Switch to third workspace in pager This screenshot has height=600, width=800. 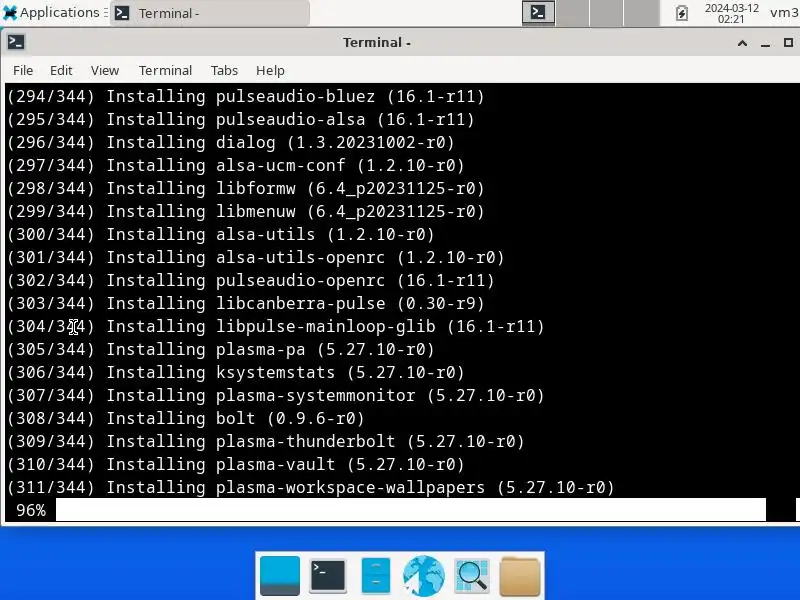(x=606, y=12)
